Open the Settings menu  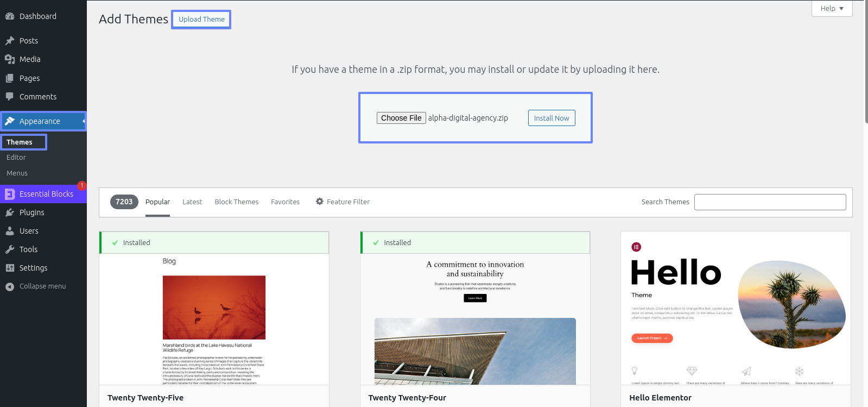(x=43, y=268)
